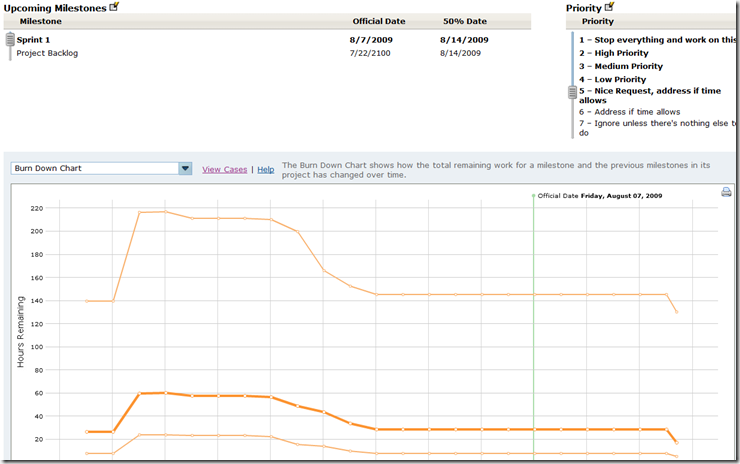Print the burn down chart
Image resolution: width=740 pixels, height=464 pixels.
[726, 192]
